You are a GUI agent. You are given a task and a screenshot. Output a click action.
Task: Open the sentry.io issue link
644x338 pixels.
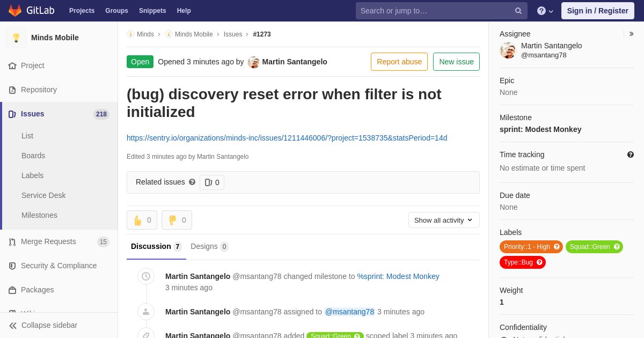coord(287,138)
